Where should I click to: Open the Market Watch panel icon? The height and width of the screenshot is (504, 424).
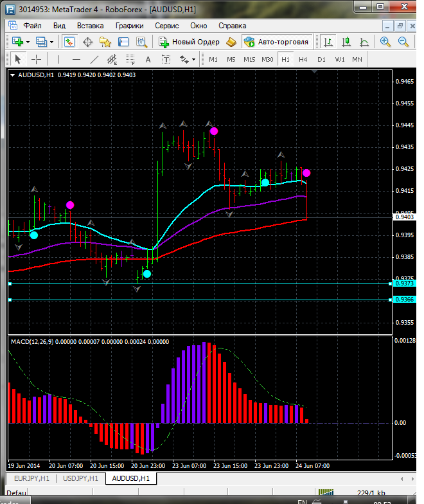click(x=69, y=42)
